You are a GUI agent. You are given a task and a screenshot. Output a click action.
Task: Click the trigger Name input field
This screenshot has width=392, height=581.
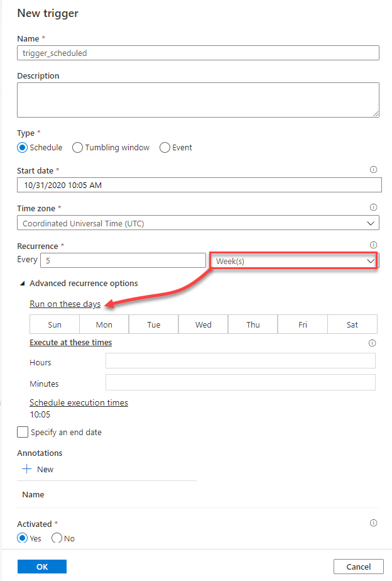coord(198,53)
